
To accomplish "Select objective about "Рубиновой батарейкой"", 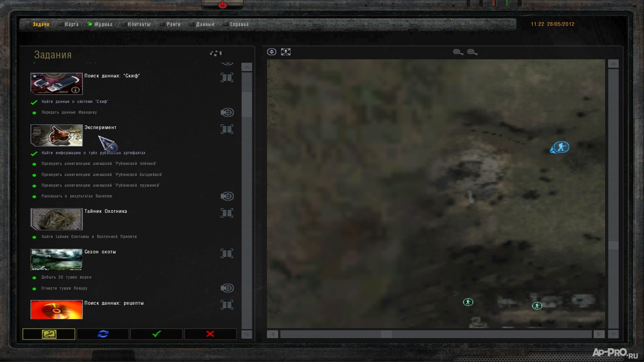I will [102, 175].
